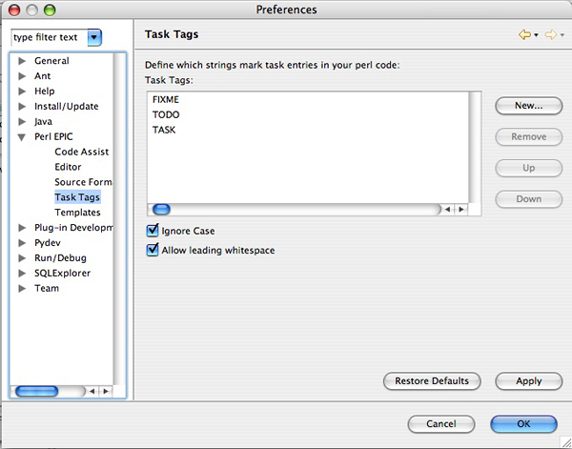The width and height of the screenshot is (572, 449).
Task: Click the tree's left scroll arrow
Action: point(92,391)
